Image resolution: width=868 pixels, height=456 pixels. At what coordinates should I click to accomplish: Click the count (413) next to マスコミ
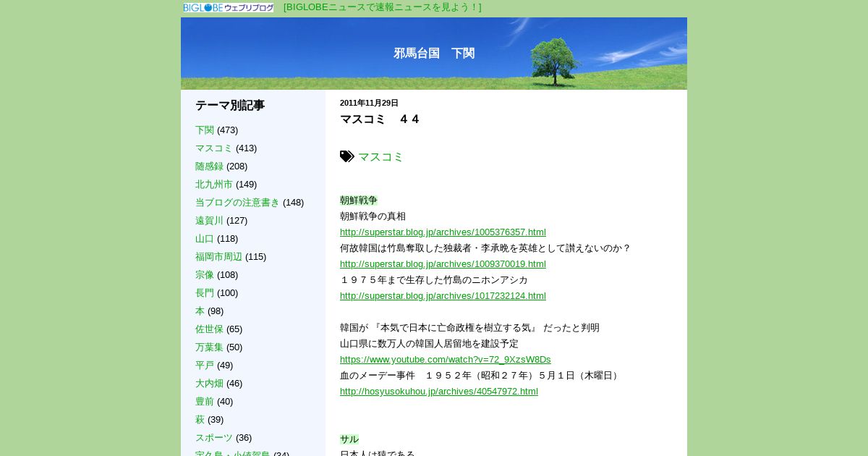[246, 148]
